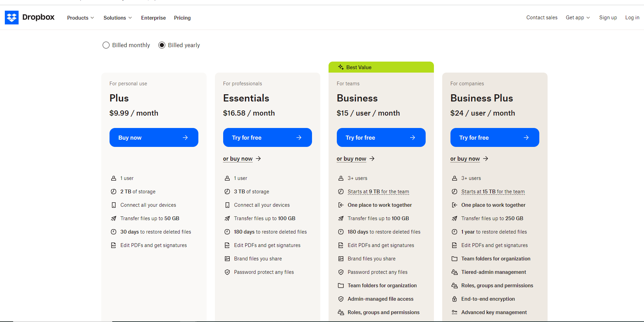Click paper plane icon beside 'up to 250 GB'
Viewport: 644px width, 322px height.
455,218
